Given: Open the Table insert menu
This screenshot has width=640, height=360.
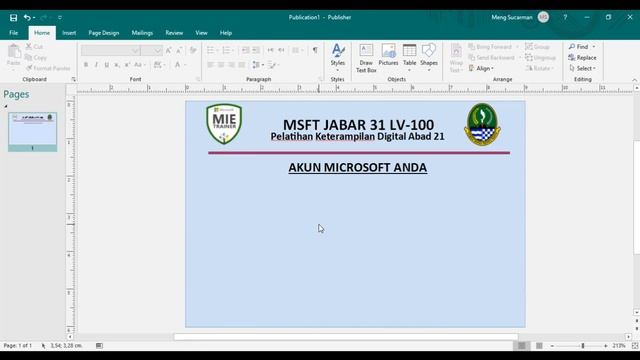Looking at the screenshot, I should pos(409,57).
